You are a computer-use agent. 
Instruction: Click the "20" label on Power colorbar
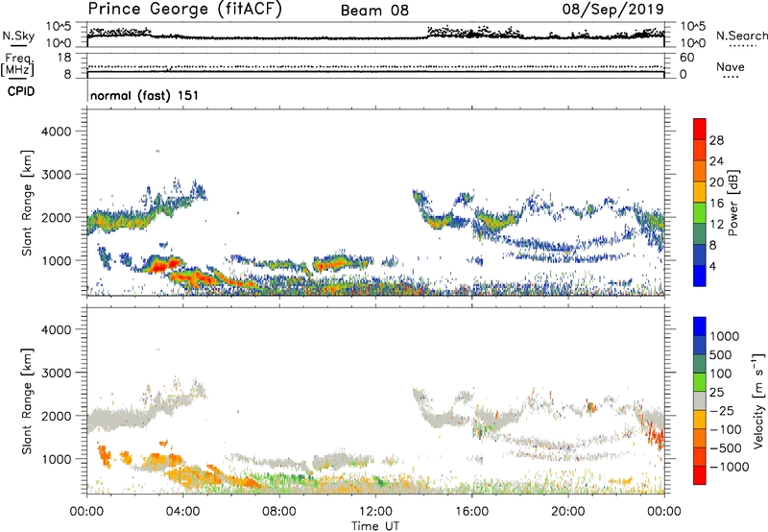click(x=716, y=182)
